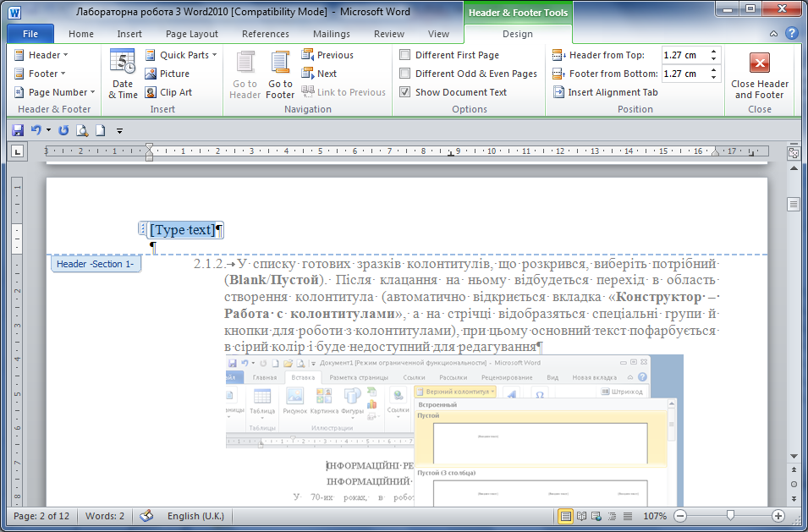Click the zoom slider handle
The image size is (808, 532).
[729, 516]
